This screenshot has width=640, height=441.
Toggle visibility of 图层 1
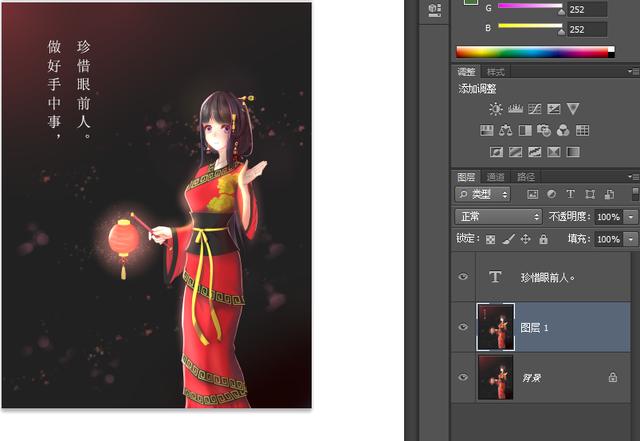462,327
